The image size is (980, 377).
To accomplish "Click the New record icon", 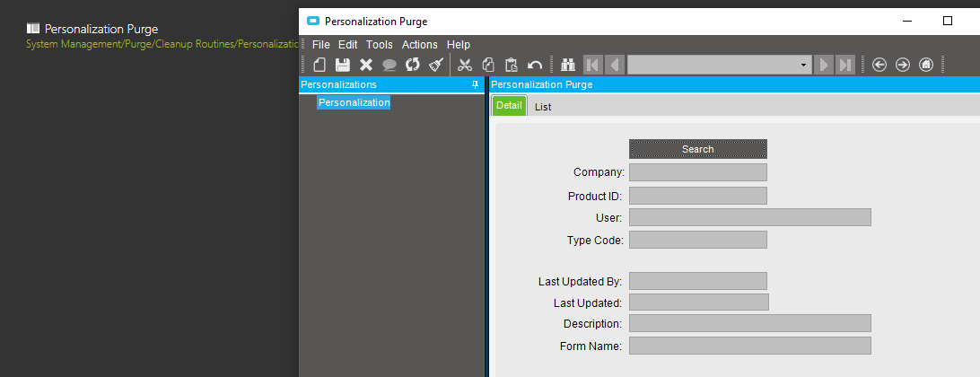I will tap(319, 65).
